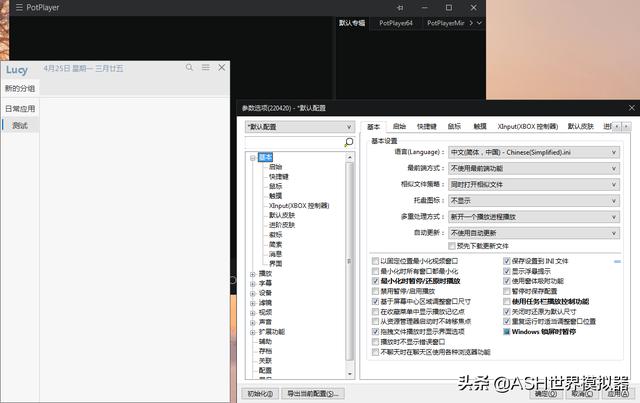Open the 自动更新 dropdown

(x=534, y=233)
